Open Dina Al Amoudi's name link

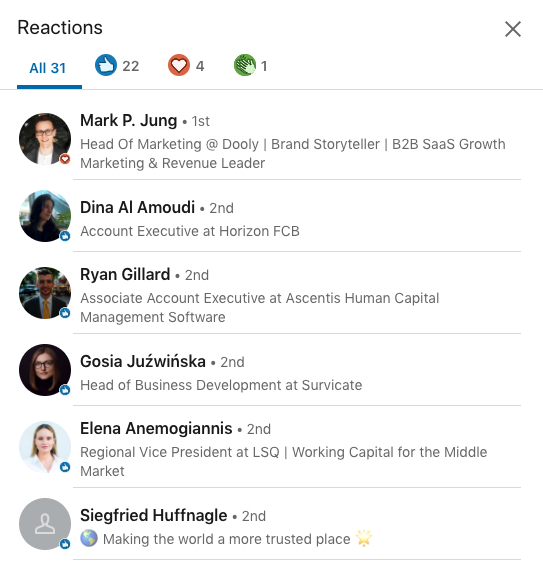pos(137,207)
